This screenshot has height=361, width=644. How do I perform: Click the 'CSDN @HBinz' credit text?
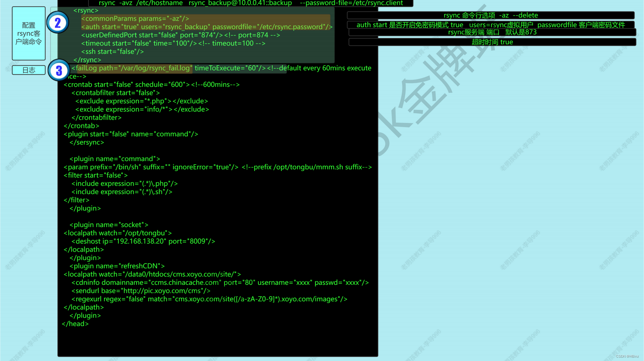pyautogui.click(x=627, y=356)
